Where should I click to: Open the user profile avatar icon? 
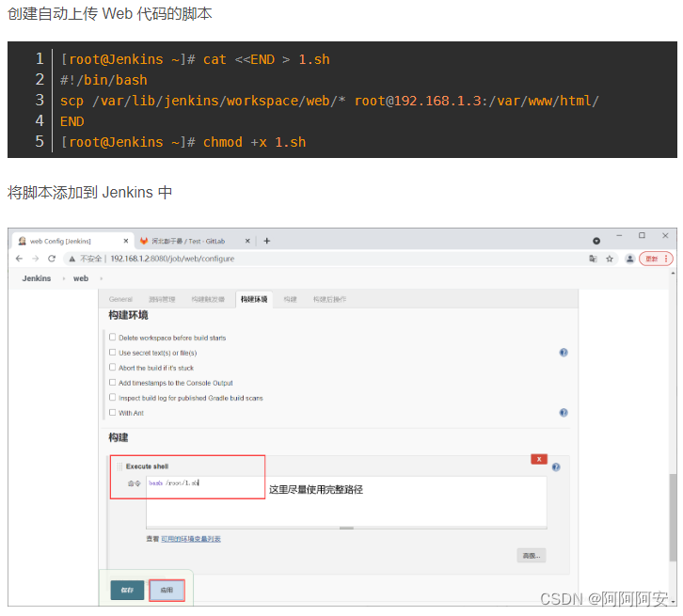630,259
